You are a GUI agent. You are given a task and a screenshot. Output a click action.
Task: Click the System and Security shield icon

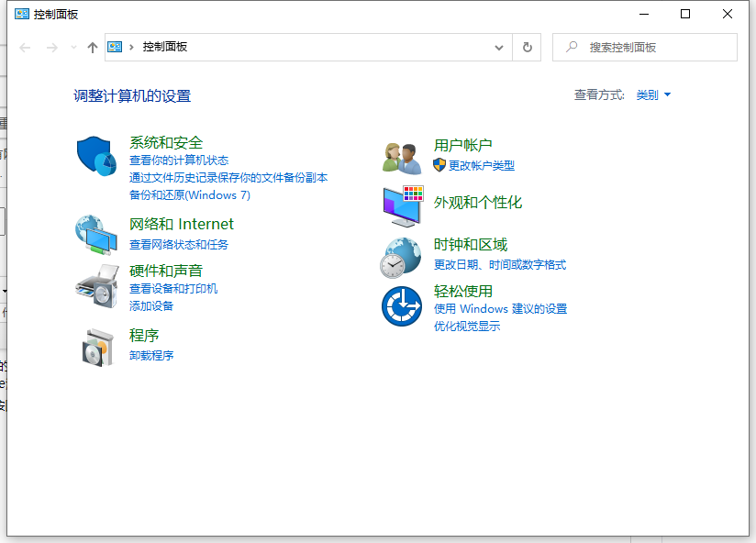[96, 157]
